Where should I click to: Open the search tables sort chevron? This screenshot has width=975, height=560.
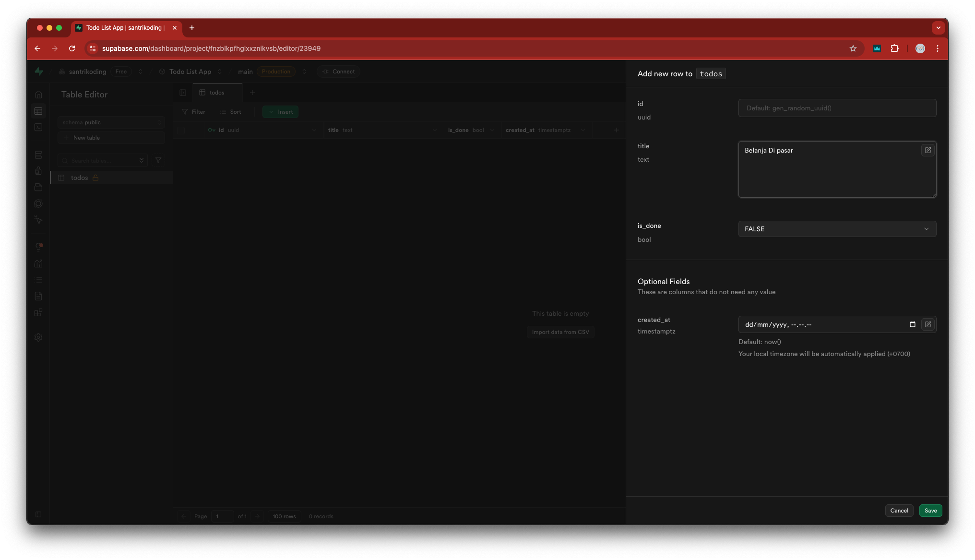click(142, 160)
